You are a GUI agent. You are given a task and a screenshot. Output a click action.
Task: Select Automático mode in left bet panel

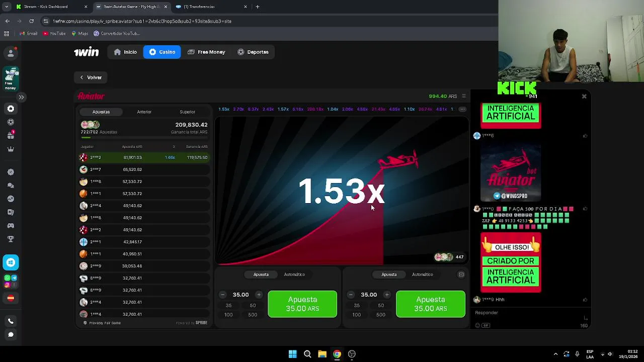tap(294, 275)
